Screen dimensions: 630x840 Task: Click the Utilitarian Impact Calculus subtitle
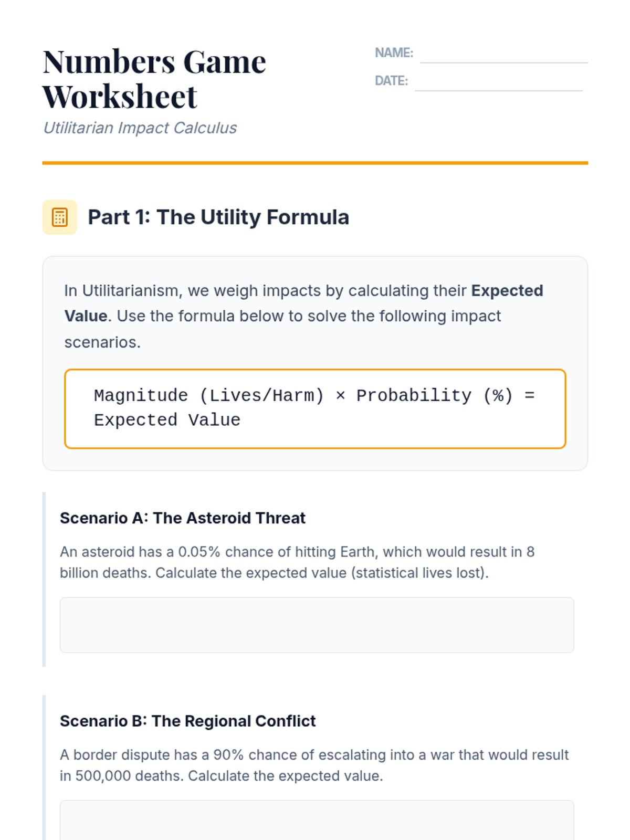[x=140, y=128]
